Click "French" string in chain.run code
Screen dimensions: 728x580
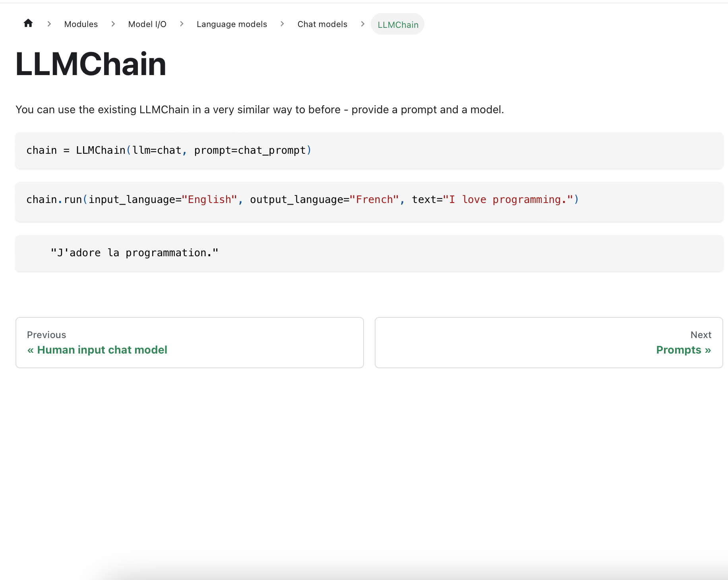click(x=374, y=199)
